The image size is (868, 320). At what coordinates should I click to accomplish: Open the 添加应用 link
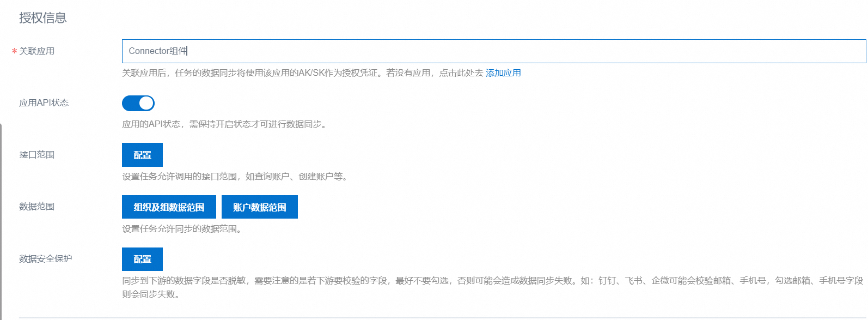click(x=503, y=73)
